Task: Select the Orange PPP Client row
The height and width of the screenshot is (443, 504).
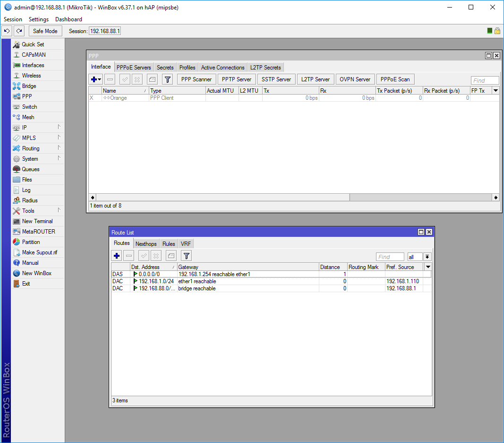Action: (294, 98)
